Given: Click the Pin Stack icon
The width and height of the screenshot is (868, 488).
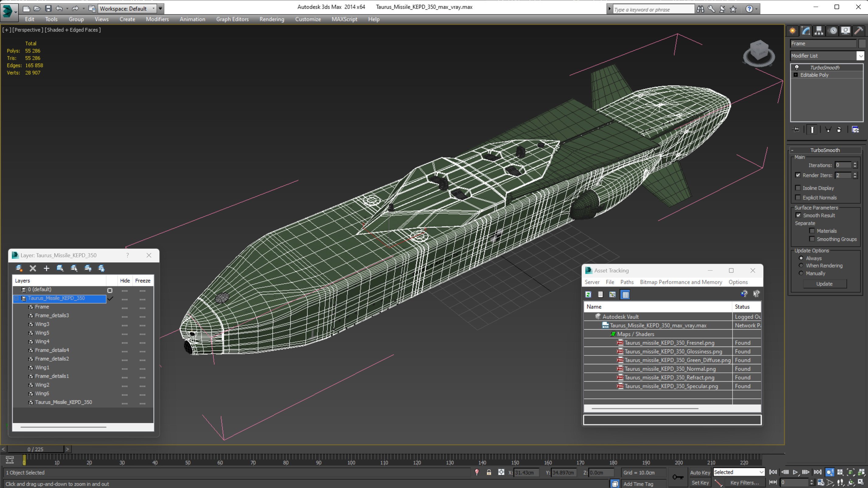Looking at the screenshot, I should coord(796,130).
